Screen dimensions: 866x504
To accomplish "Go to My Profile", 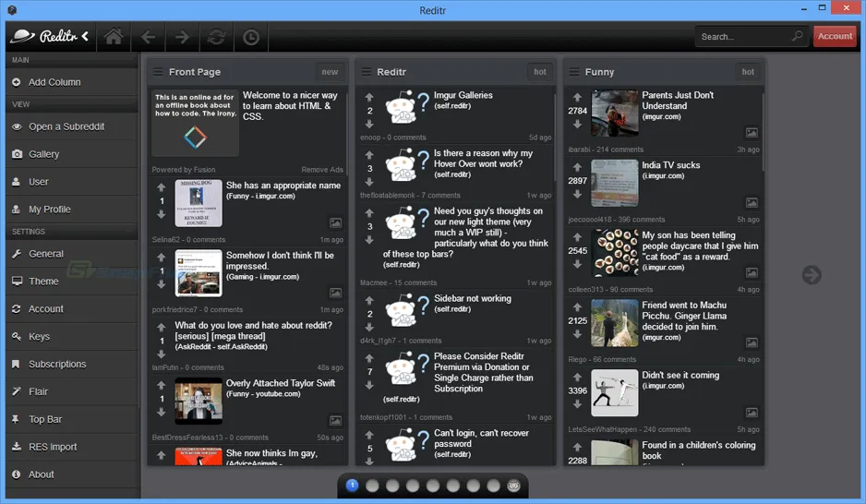I will 72,210.
